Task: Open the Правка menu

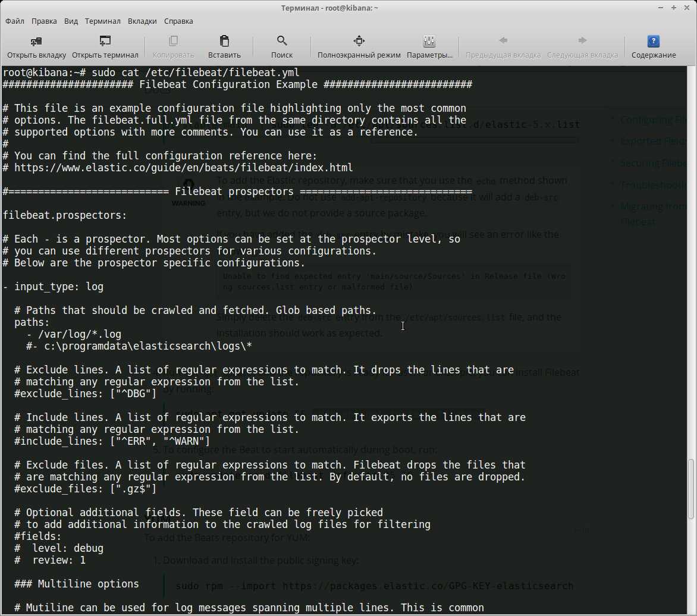Action: point(44,21)
